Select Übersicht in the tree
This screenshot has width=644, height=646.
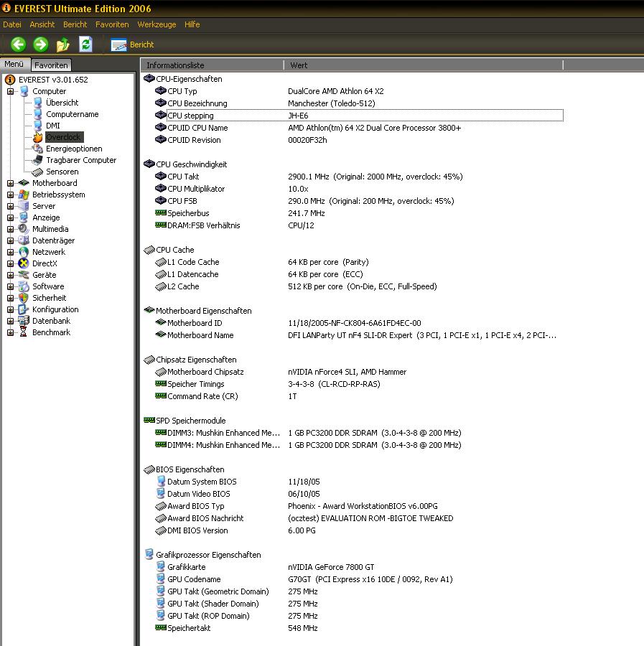point(62,103)
